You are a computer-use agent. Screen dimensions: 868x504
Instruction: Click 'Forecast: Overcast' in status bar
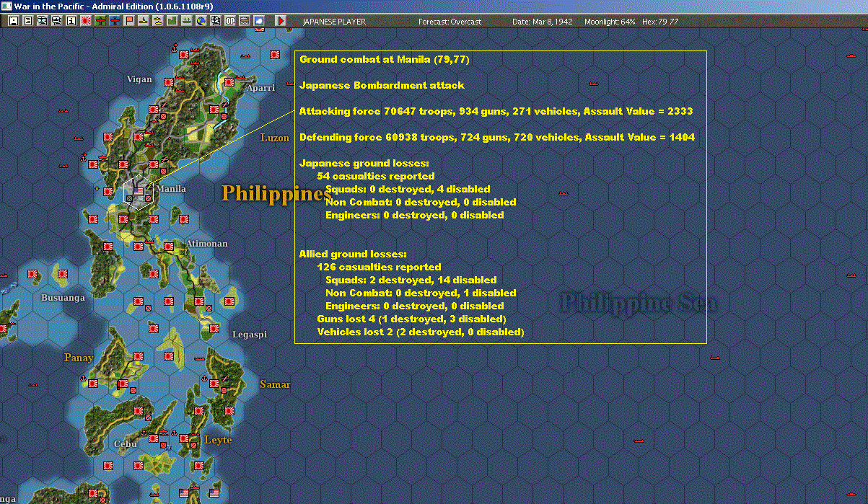point(450,22)
